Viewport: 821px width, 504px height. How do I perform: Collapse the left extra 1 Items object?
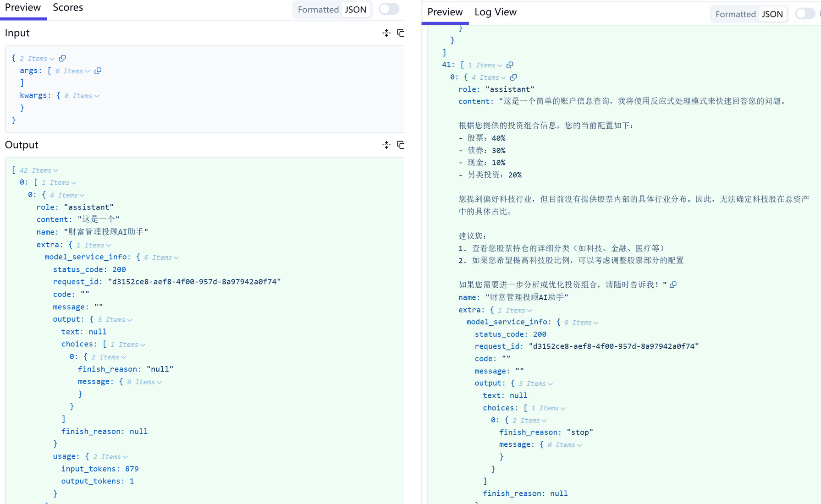coord(108,245)
